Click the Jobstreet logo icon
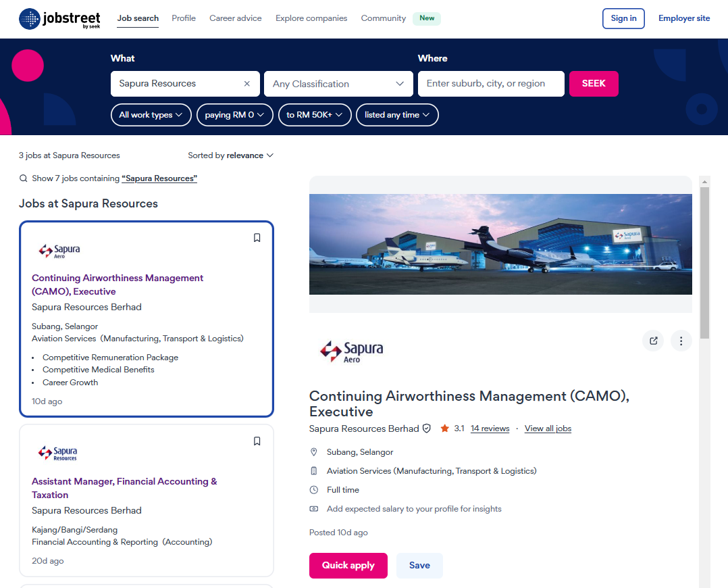This screenshot has width=728, height=588. click(30, 19)
